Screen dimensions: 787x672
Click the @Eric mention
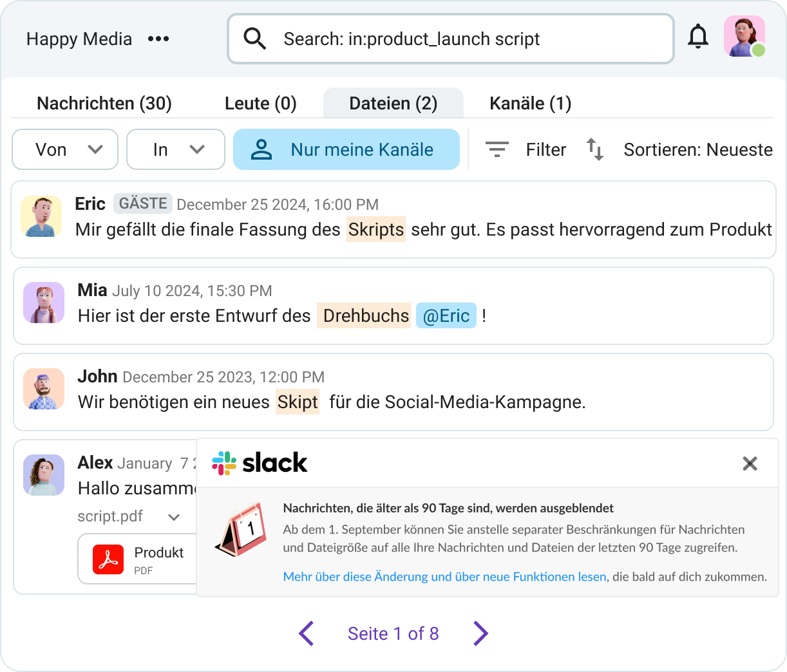click(x=446, y=315)
